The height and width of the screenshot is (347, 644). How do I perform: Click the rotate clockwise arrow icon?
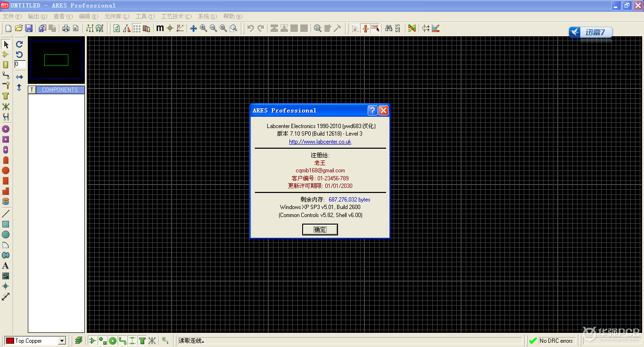[19, 44]
